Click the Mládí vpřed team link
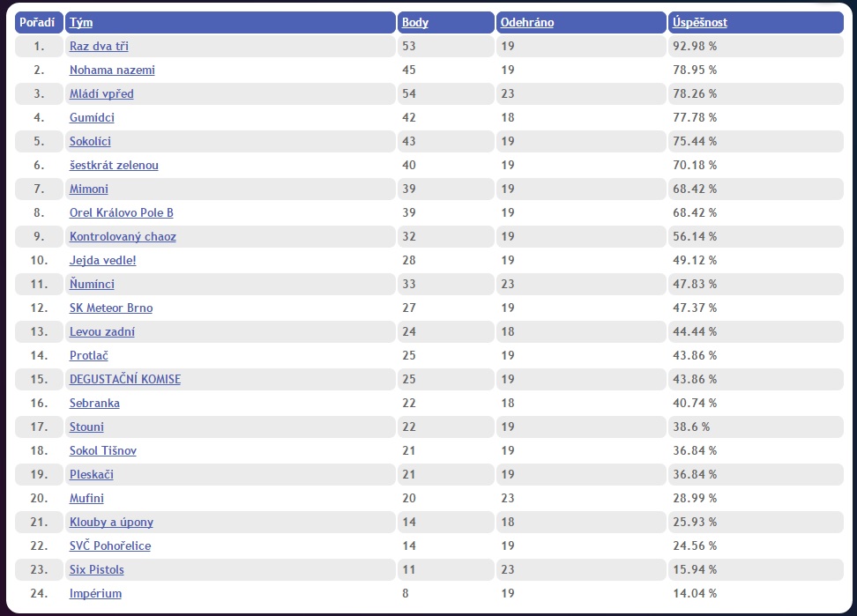 click(x=101, y=93)
